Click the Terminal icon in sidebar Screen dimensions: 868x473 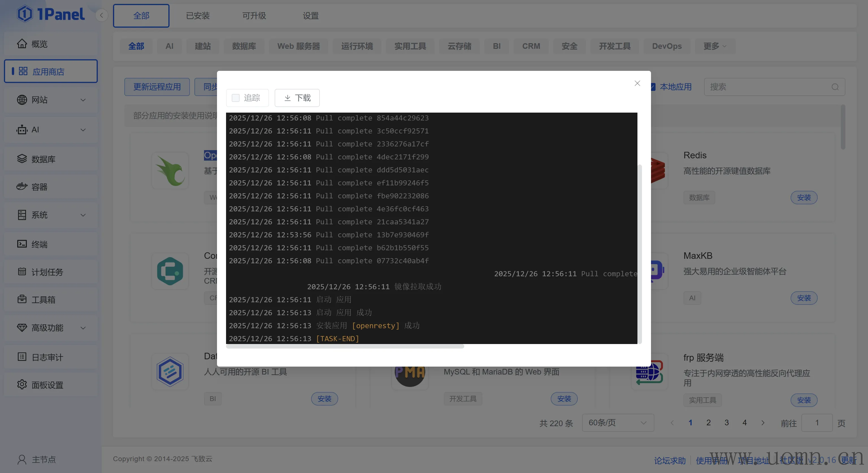click(x=22, y=244)
